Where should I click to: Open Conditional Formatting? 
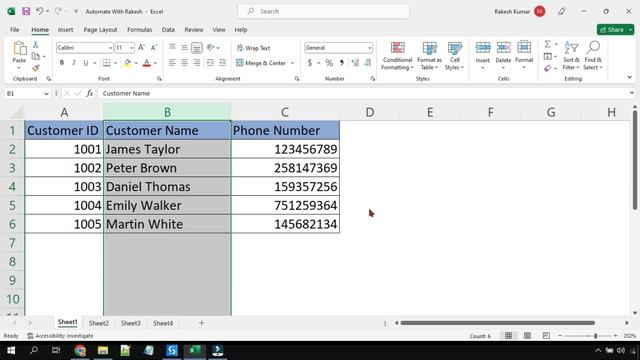click(x=397, y=56)
